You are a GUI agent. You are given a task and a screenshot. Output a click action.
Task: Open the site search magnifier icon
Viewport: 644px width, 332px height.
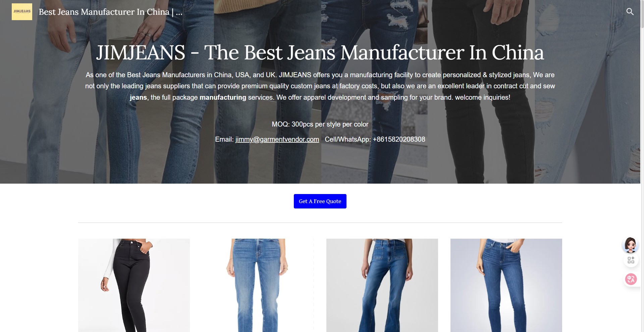pos(630,12)
